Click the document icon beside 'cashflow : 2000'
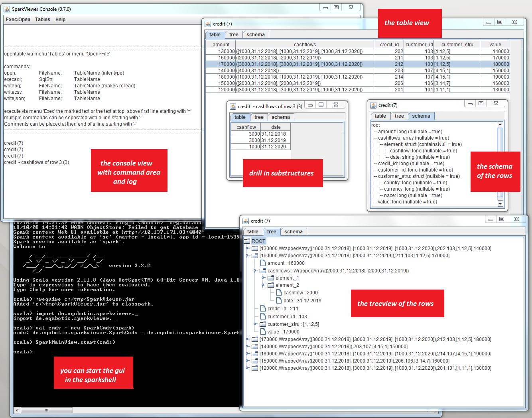The width and height of the screenshot is (532, 418). (x=279, y=293)
